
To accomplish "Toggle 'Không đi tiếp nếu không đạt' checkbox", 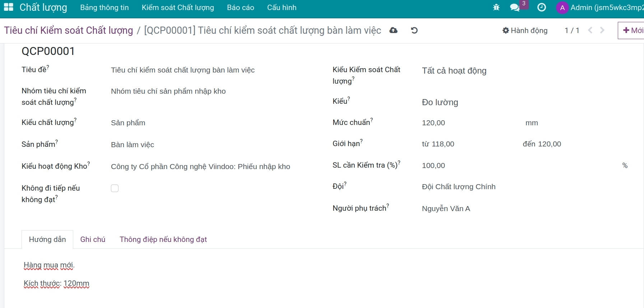I will pyautogui.click(x=115, y=188).
